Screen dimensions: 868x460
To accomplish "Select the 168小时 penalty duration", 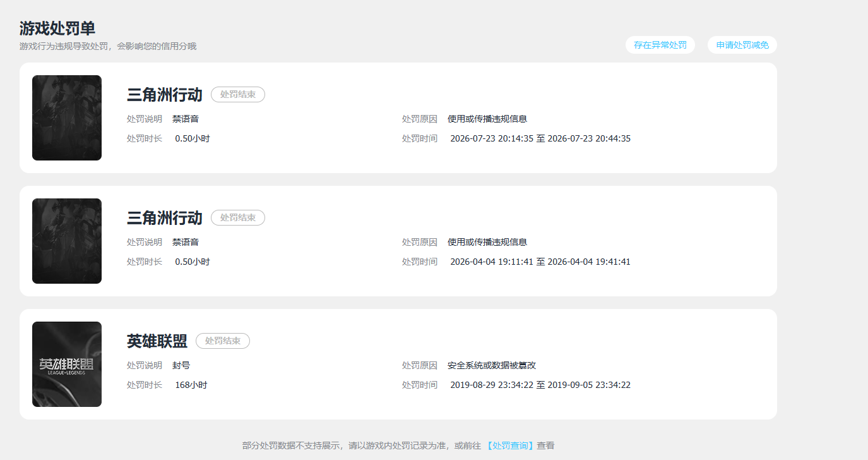I will click(x=191, y=385).
